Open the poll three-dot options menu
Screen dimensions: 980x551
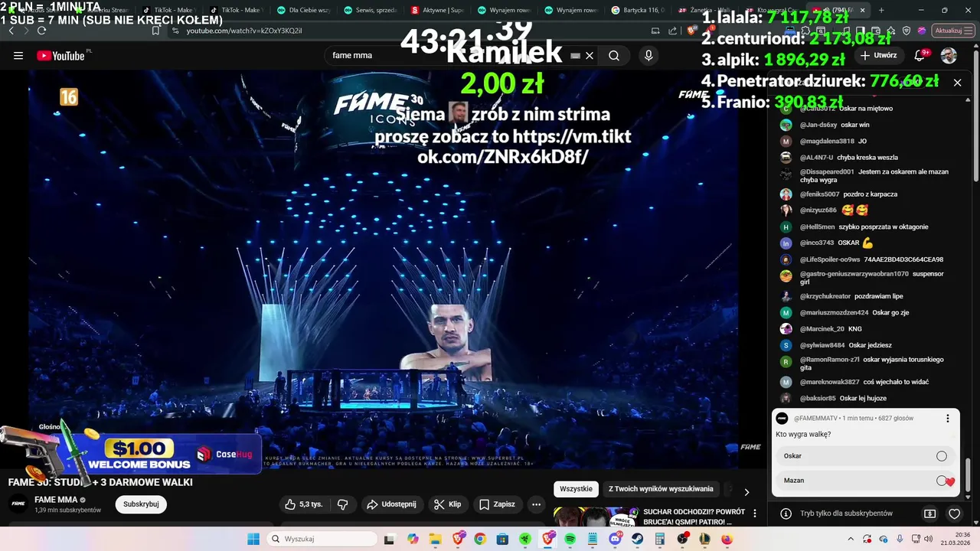[948, 419]
